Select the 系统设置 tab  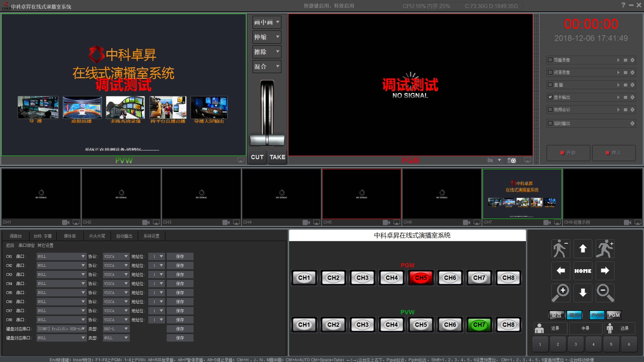pyautogui.click(x=151, y=236)
